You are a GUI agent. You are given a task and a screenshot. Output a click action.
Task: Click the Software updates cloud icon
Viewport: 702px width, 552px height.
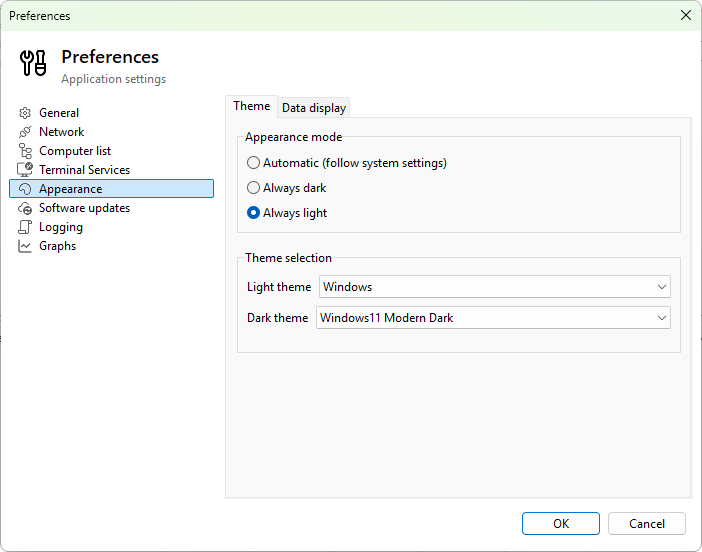pos(25,208)
